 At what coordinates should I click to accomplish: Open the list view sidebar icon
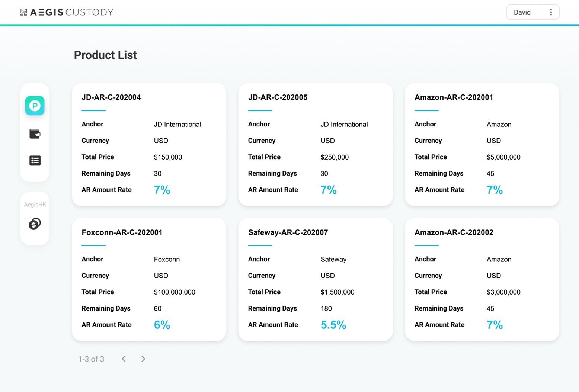click(x=35, y=160)
